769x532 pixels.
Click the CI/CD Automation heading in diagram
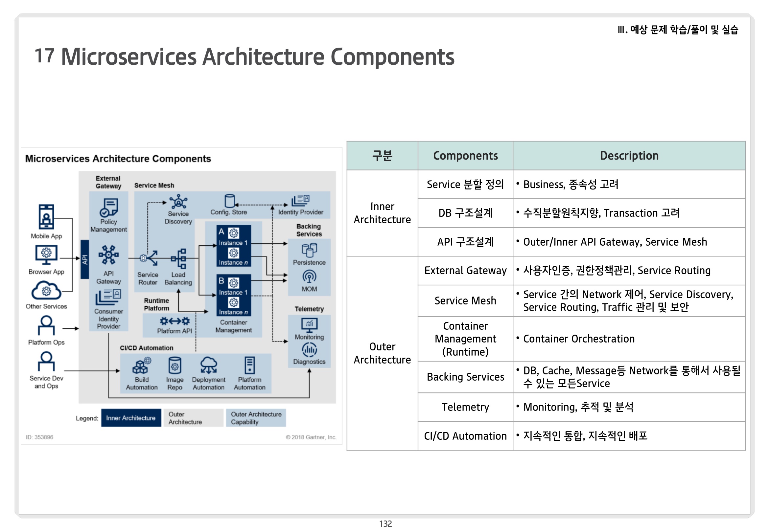(146, 348)
